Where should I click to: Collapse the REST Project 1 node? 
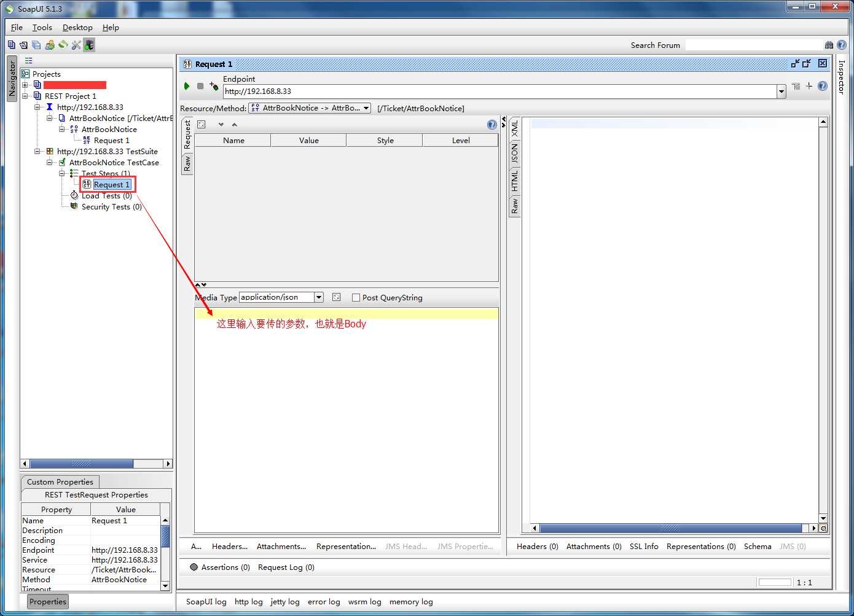(25, 96)
